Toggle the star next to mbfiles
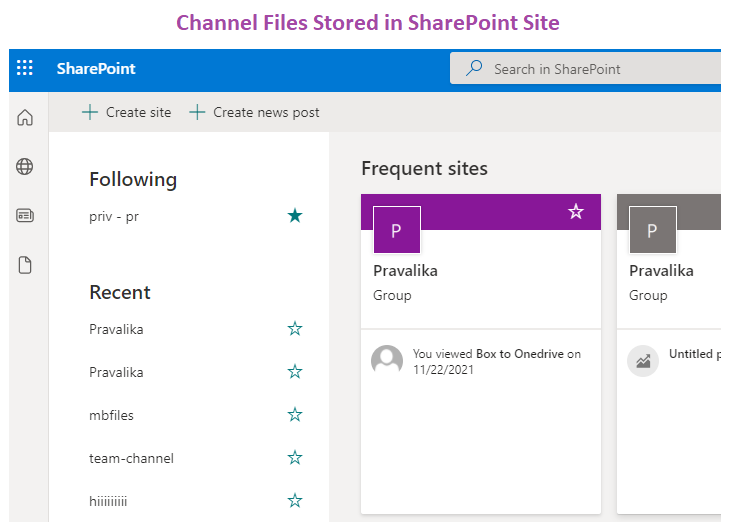Image resolution: width=750 pixels, height=525 pixels. tap(295, 415)
